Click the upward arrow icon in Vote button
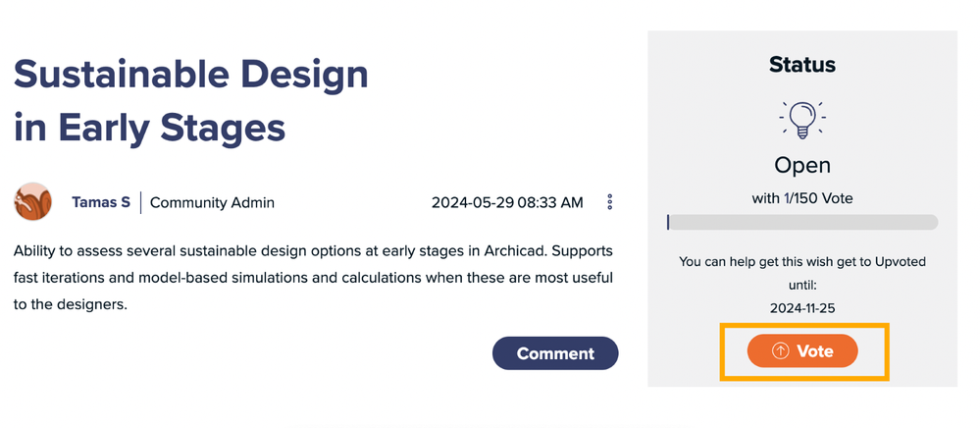The height and width of the screenshot is (428, 980). (x=781, y=351)
